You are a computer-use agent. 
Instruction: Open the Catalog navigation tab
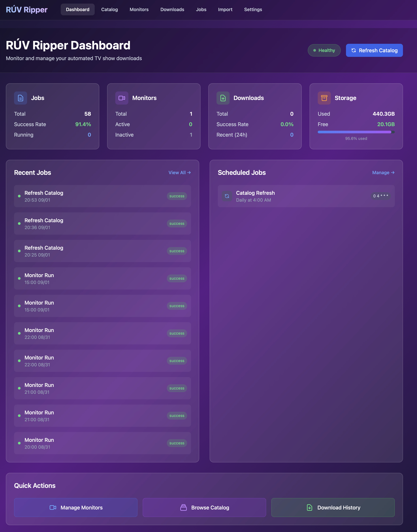coord(109,9)
